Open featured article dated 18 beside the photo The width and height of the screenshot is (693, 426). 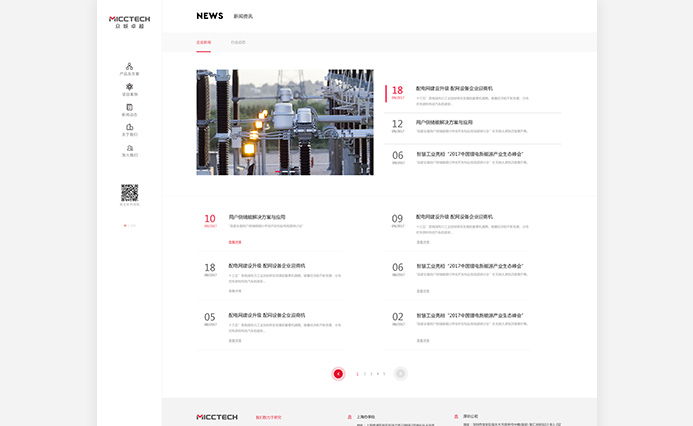473,95
